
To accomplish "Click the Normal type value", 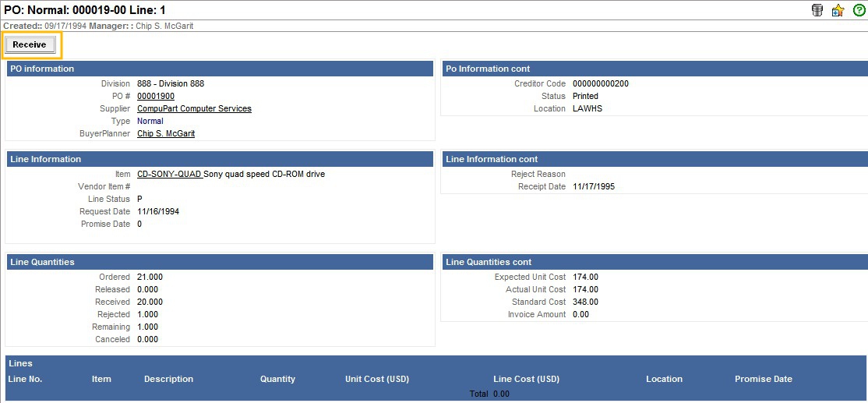I will point(150,121).
